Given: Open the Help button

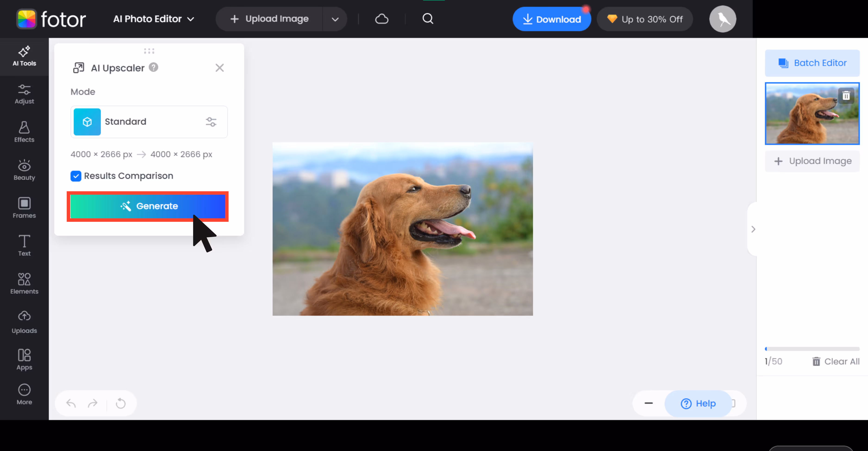Looking at the screenshot, I should coord(699,404).
